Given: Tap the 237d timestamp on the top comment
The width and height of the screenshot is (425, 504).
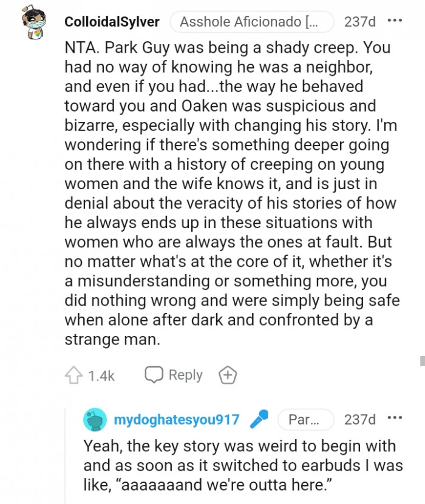Looking at the screenshot, I should [363, 21].
